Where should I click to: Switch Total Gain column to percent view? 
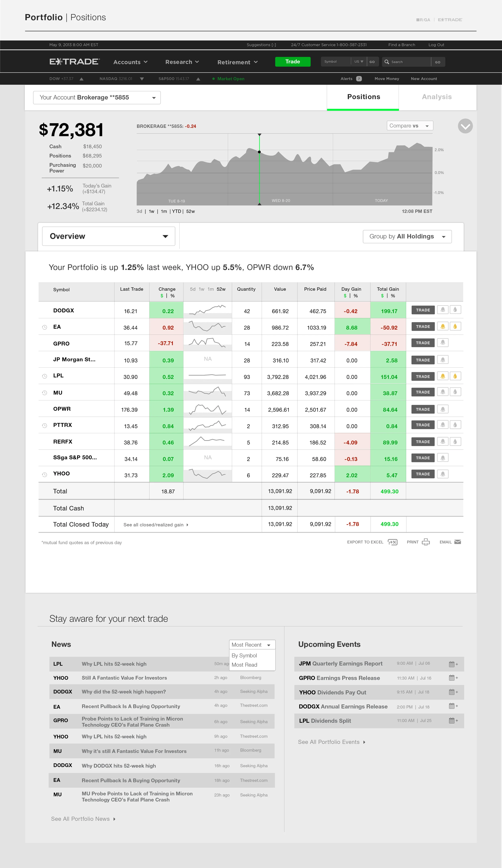point(393,296)
